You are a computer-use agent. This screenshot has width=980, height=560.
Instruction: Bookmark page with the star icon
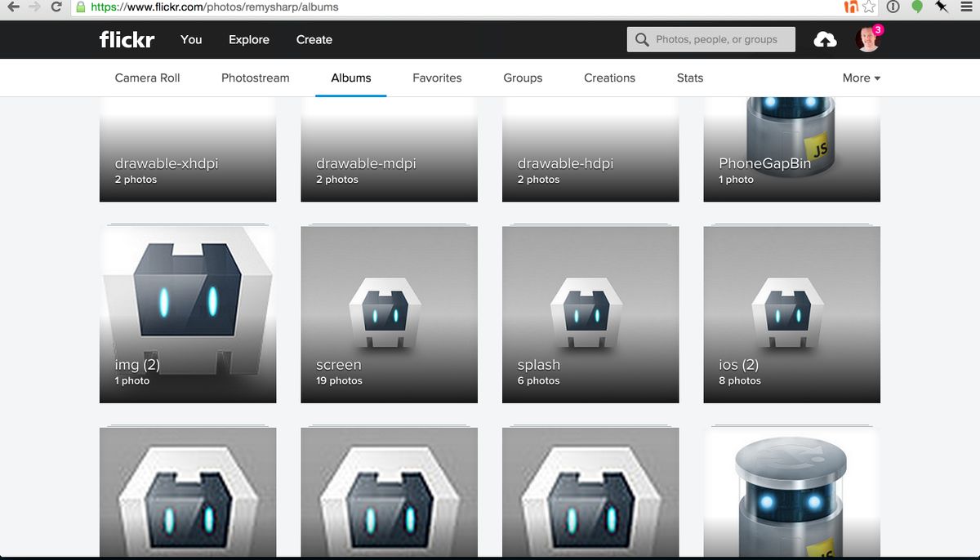(870, 7)
